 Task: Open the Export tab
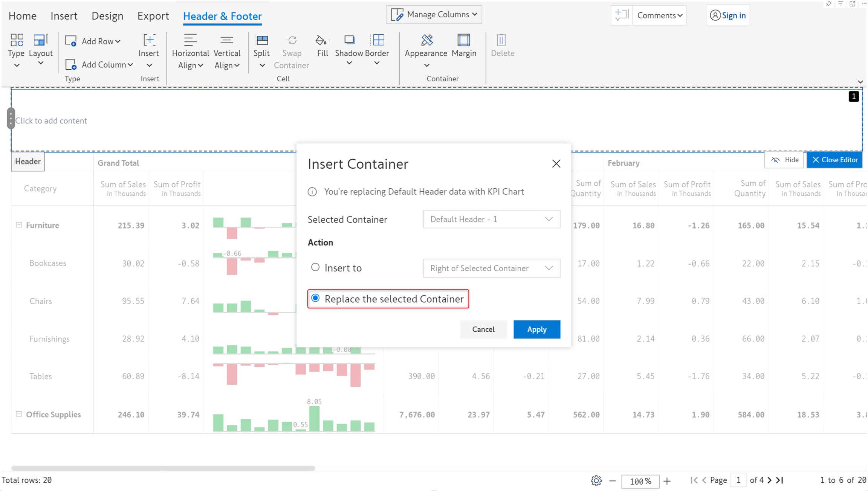[153, 16]
